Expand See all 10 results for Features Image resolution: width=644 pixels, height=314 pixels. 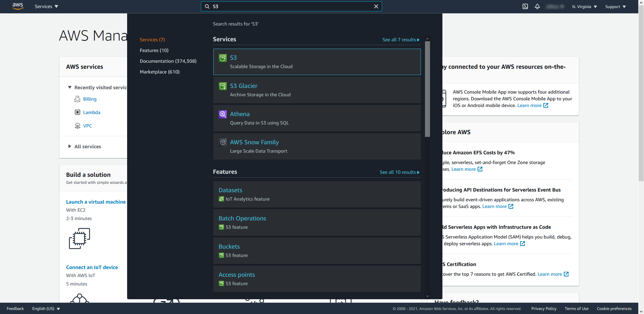pyautogui.click(x=399, y=172)
